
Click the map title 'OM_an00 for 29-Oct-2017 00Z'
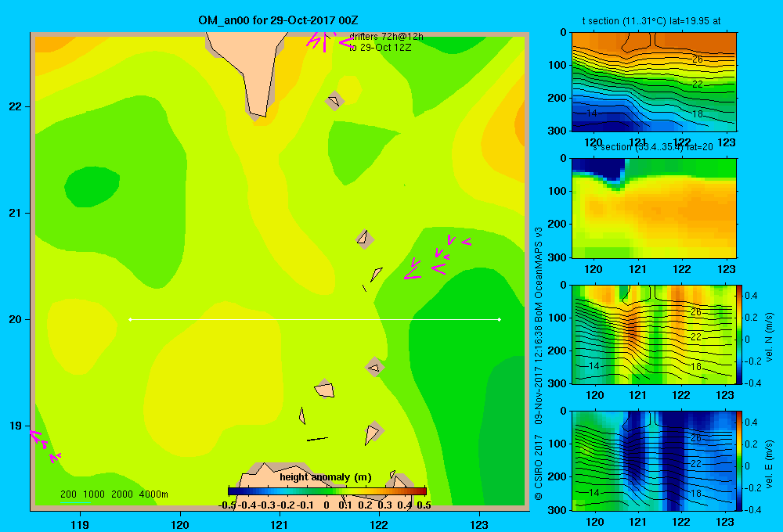tap(278, 20)
